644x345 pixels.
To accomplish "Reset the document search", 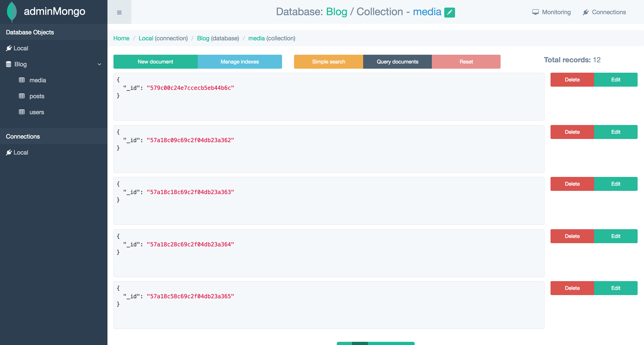I will click(466, 62).
